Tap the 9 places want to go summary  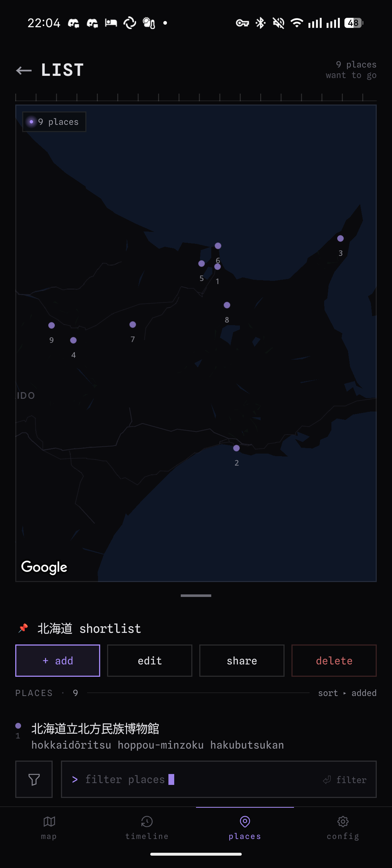coord(351,70)
